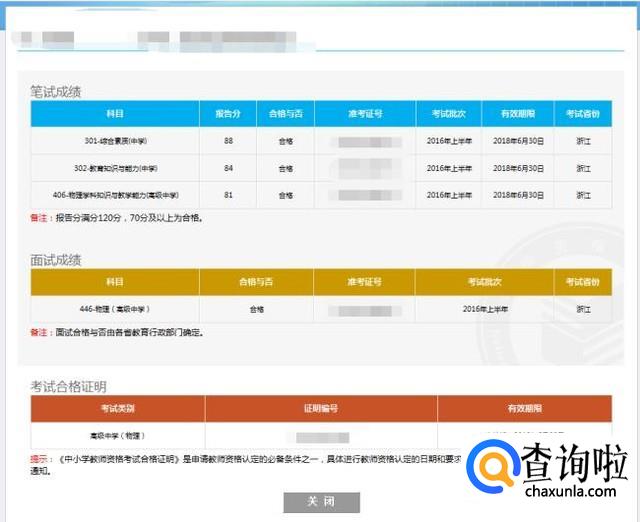Select the 提示 text about 中小学教师资格考试合格证明
Viewport: 640px width, 522px height.
245,465
